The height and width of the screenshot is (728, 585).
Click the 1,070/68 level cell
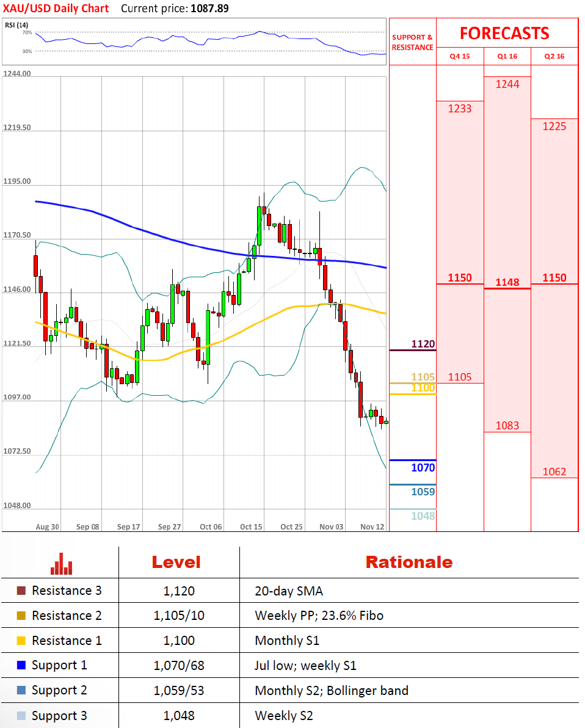179,666
